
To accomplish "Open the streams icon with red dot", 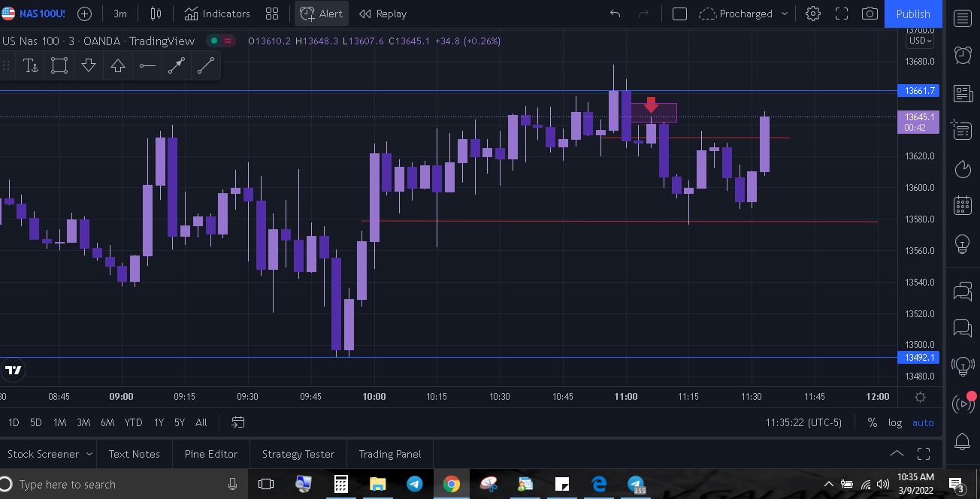I will click(x=963, y=404).
